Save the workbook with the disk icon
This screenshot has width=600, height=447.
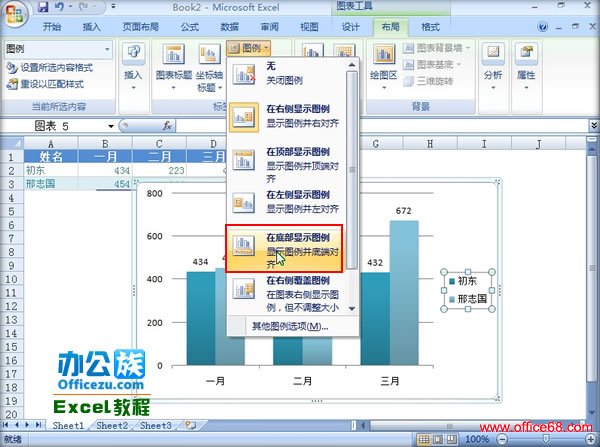click(43, 7)
